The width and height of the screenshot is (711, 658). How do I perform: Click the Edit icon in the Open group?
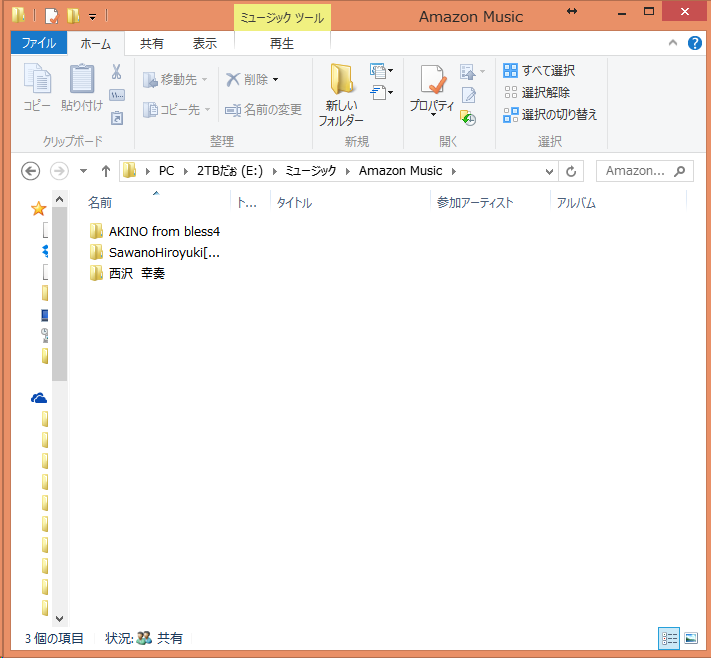point(469,95)
